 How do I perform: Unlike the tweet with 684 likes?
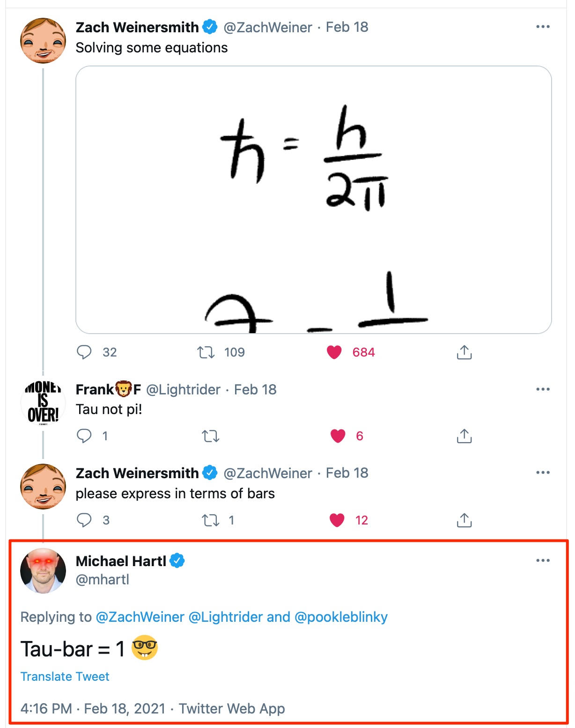coord(334,352)
